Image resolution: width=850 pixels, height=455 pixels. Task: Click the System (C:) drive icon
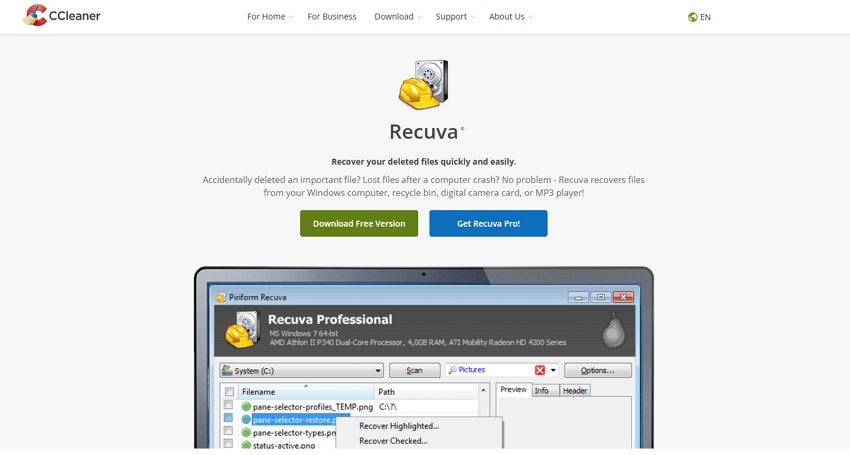(227, 370)
